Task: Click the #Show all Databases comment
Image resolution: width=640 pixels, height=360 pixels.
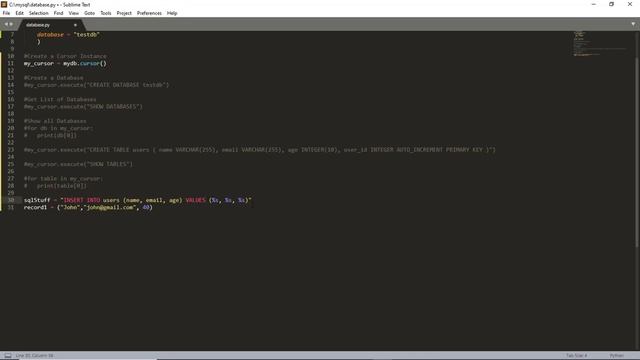Action: coord(55,121)
